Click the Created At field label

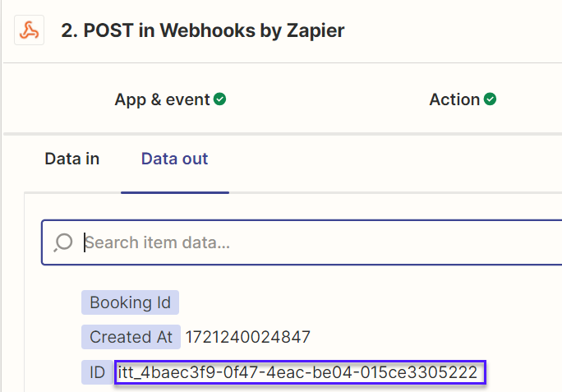coord(131,337)
